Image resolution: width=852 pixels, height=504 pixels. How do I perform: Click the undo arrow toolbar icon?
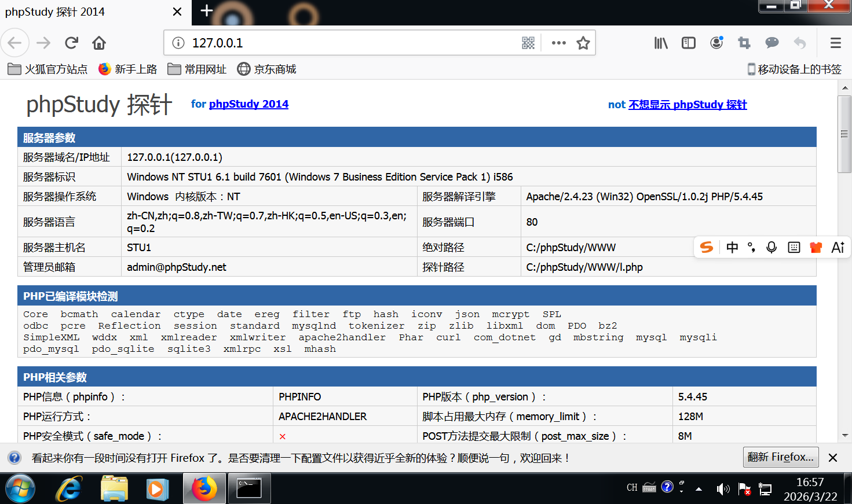(800, 43)
